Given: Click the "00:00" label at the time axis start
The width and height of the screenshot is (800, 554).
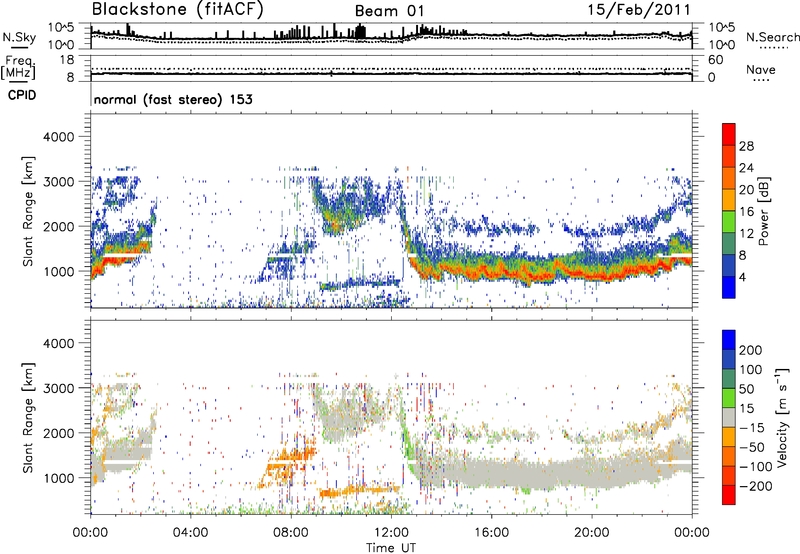Looking at the screenshot, I should 90,533.
